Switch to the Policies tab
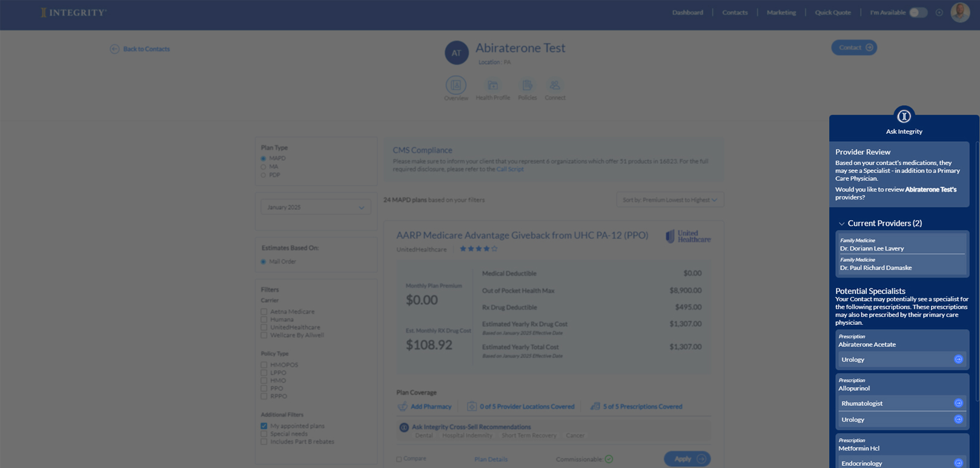The height and width of the screenshot is (468, 980). [x=528, y=90]
